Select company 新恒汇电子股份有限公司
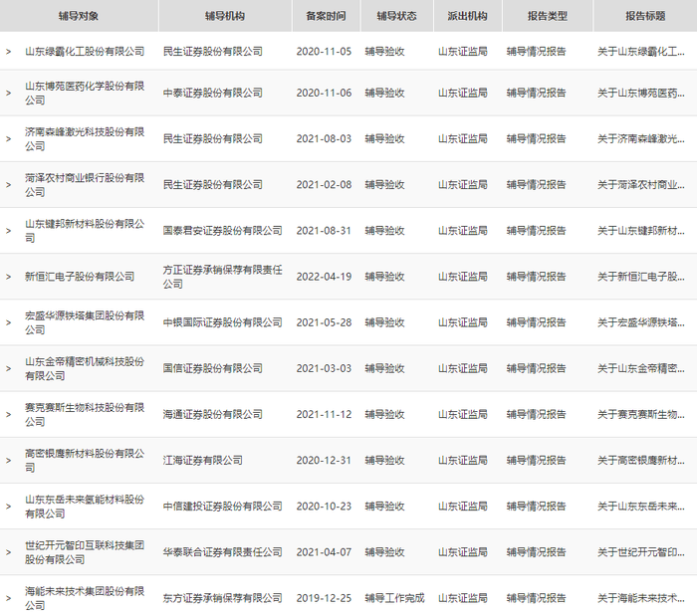Image resolution: width=697 pixels, height=616 pixels. click(x=80, y=277)
